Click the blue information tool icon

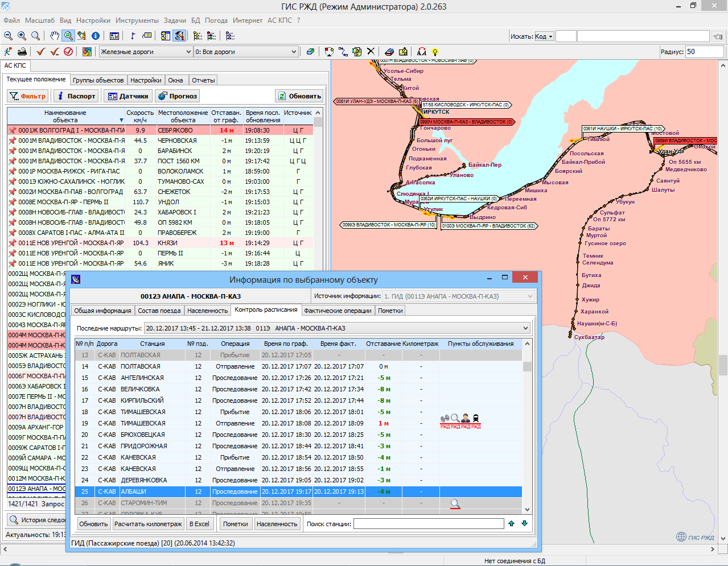coord(96,36)
